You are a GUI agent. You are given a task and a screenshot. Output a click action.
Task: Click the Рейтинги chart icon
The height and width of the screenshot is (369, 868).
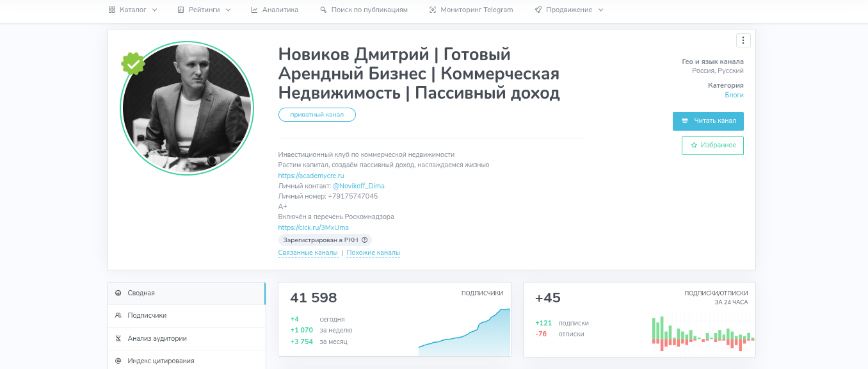coord(181,10)
